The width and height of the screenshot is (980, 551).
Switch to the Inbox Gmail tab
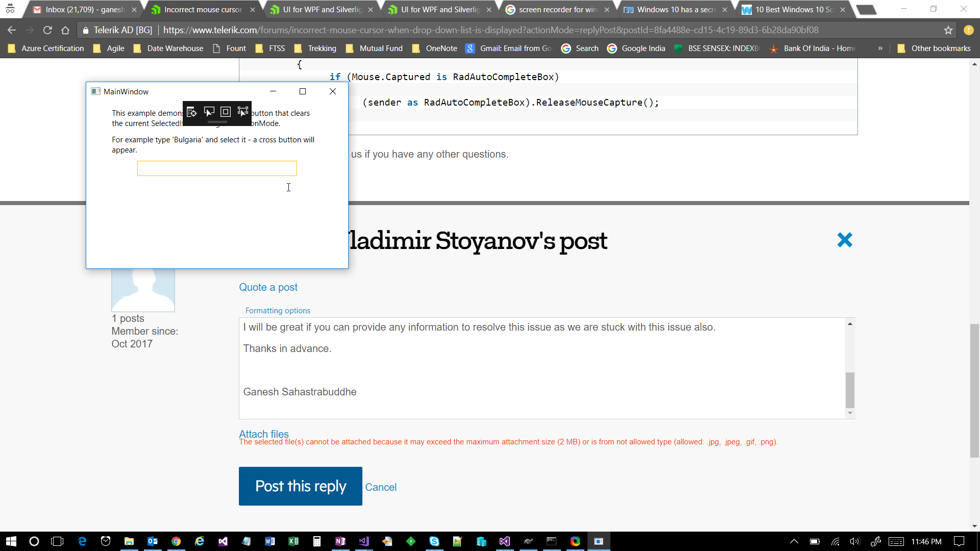tap(84, 10)
